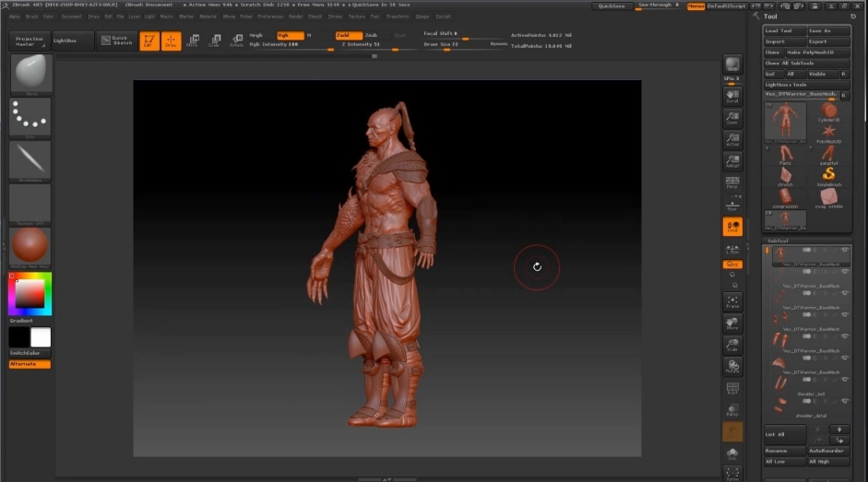Click the Frame mesh icon
This screenshot has width=868, height=482.
point(732,302)
